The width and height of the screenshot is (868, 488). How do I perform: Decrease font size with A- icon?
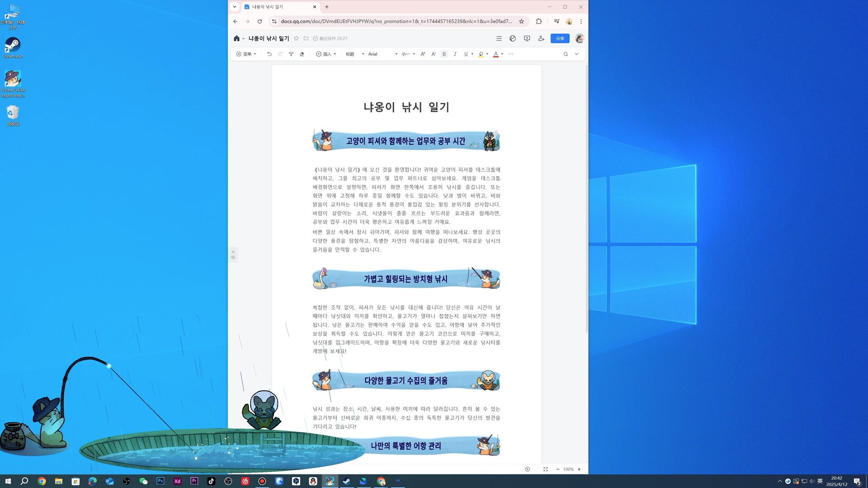coord(434,54)
